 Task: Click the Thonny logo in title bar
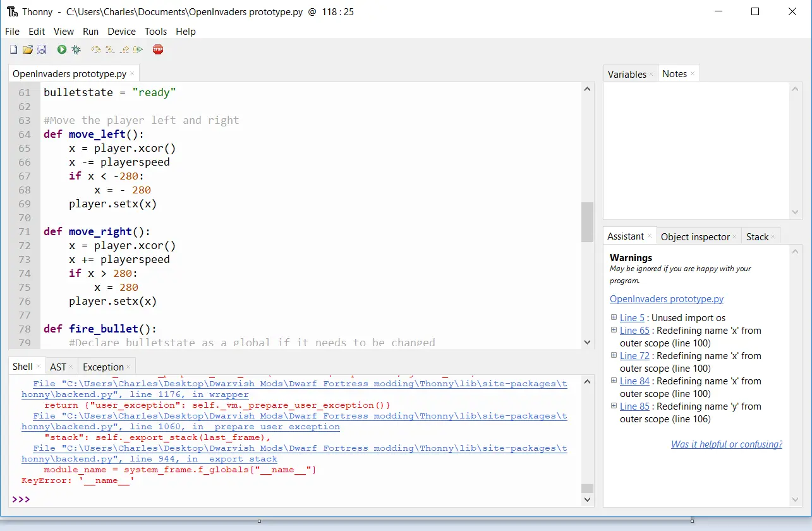(12, 12)
